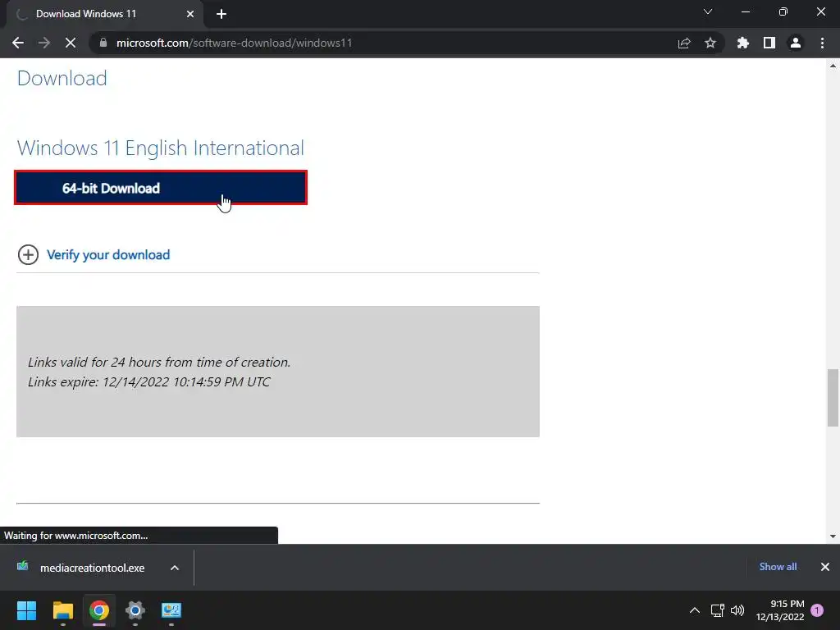Open Settings from the taskbar

pyautogui.click(x=135, y=610)
